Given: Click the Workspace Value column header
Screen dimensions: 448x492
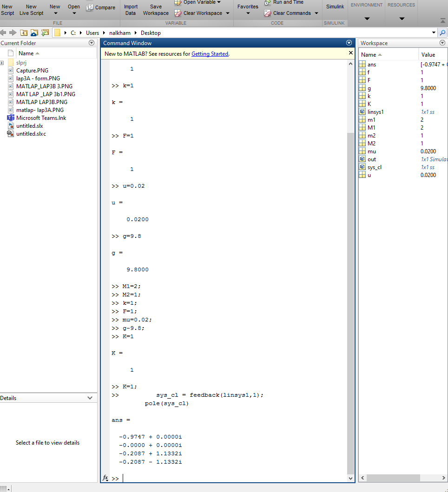Looking at the screenshot, I should (x=433, y=55).
